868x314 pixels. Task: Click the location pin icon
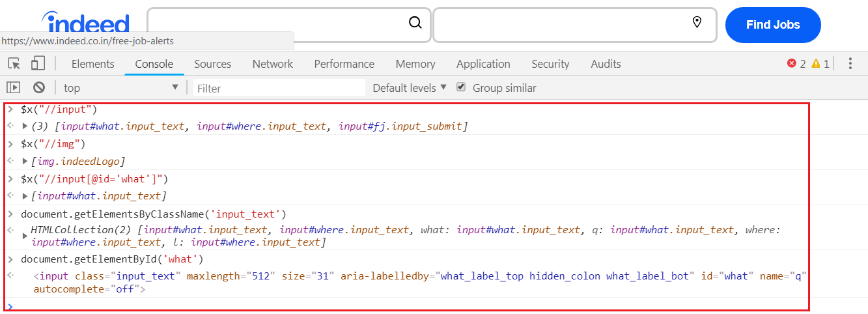697,23
